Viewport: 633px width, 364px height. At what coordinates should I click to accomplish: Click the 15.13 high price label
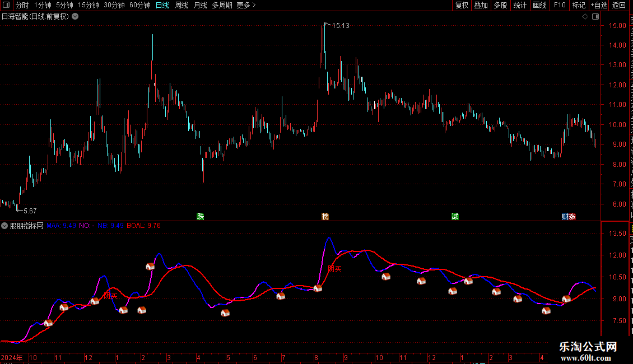(341, 25)
